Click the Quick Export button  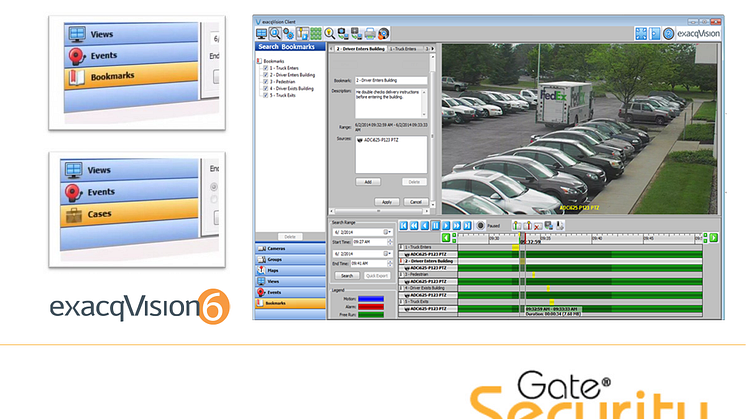pos(377,276)
